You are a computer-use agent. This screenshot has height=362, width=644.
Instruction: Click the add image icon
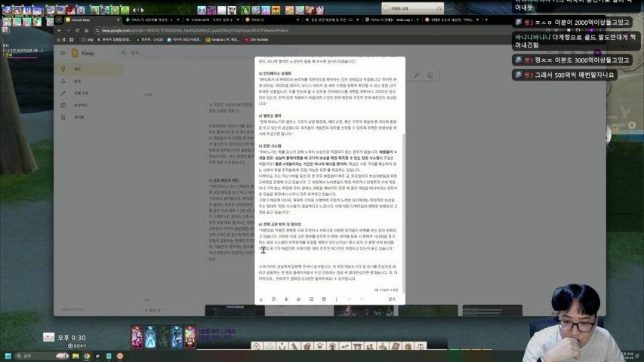[311, 299]
